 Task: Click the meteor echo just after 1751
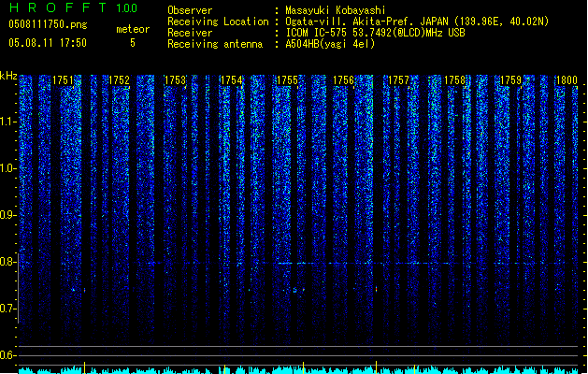click(84, 290)
